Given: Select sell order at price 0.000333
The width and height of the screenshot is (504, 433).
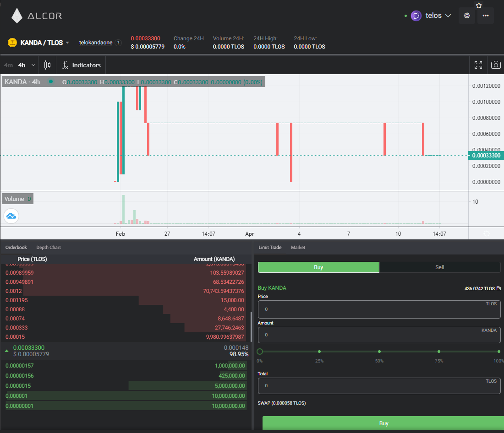Looking at the screenshot, I should click(125, 328).
